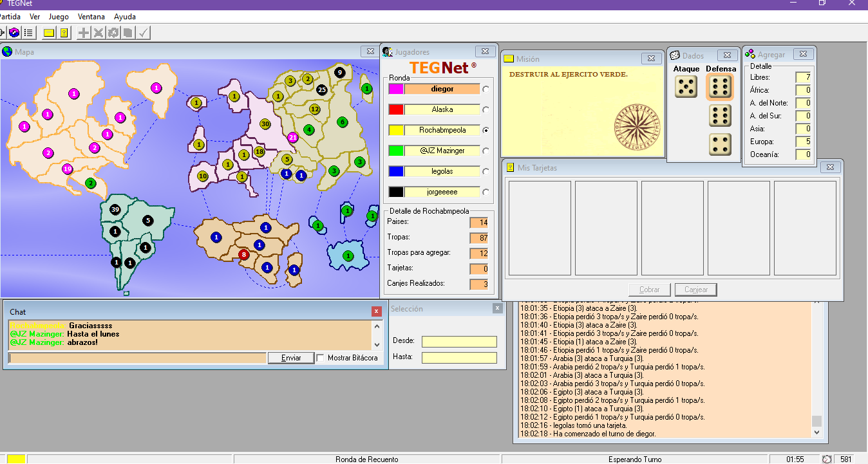
Task: Click the yellow army token labeled 30
Action: (265, 124)
